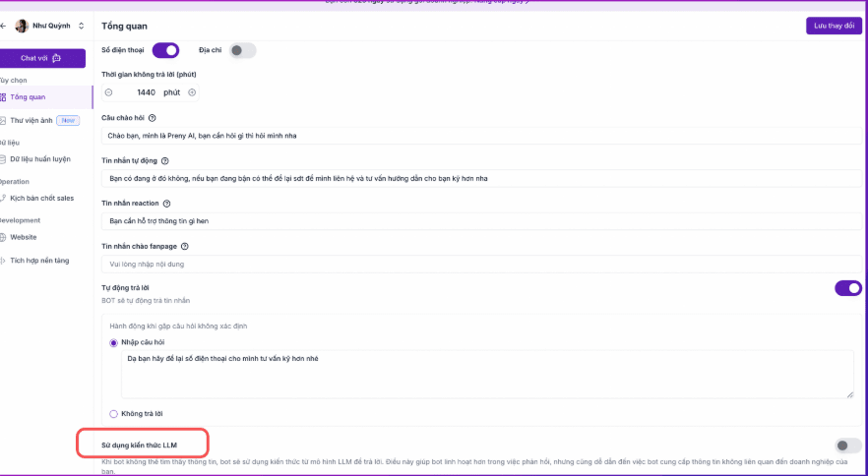The height and width of the screenshot is (476, 868).
Task: Click help icon beside Tin nhắn chào fanpage
Action: point(184,246)
